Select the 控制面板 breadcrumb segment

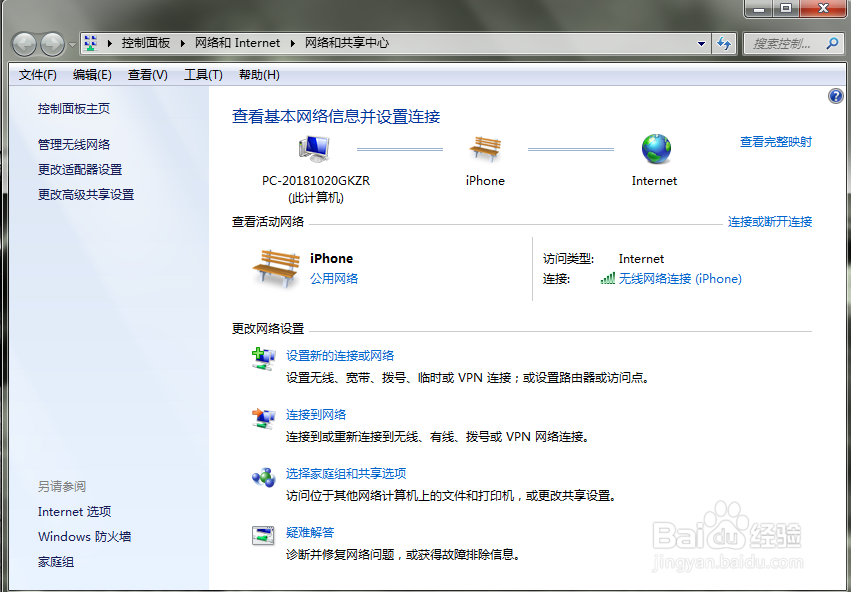(145, 43)
